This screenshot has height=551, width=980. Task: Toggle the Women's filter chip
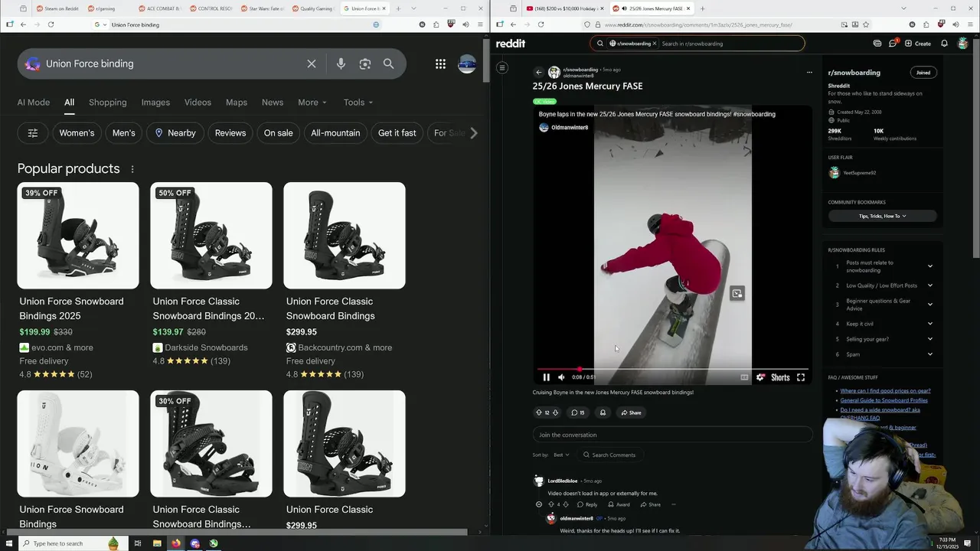tap(77, 133)
